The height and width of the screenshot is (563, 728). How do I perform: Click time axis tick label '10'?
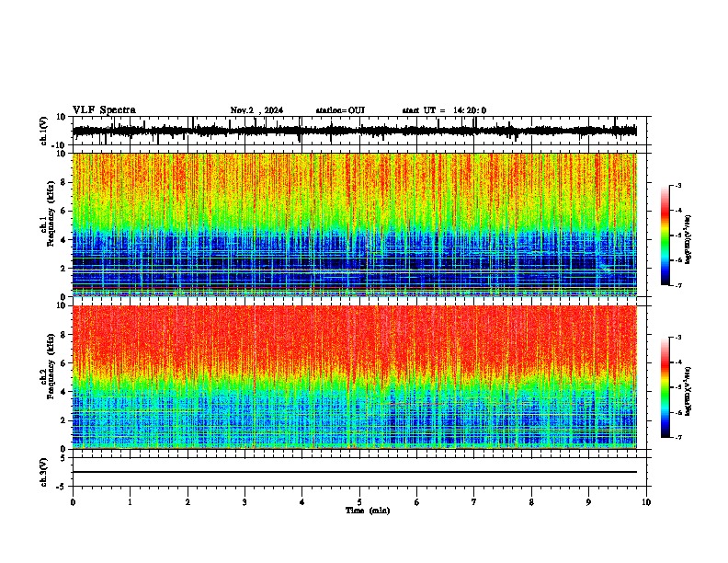(646, 502)
